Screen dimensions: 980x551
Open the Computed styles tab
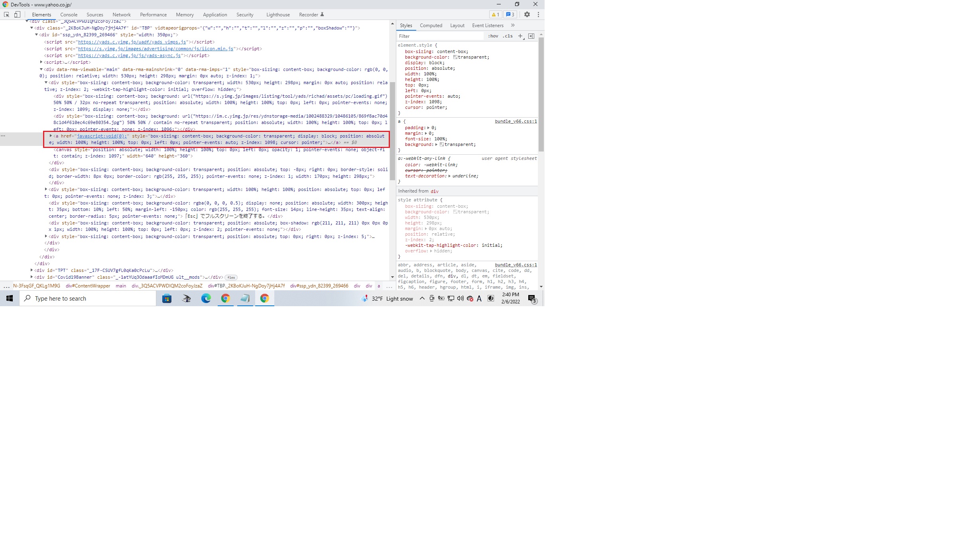[431, 26]
